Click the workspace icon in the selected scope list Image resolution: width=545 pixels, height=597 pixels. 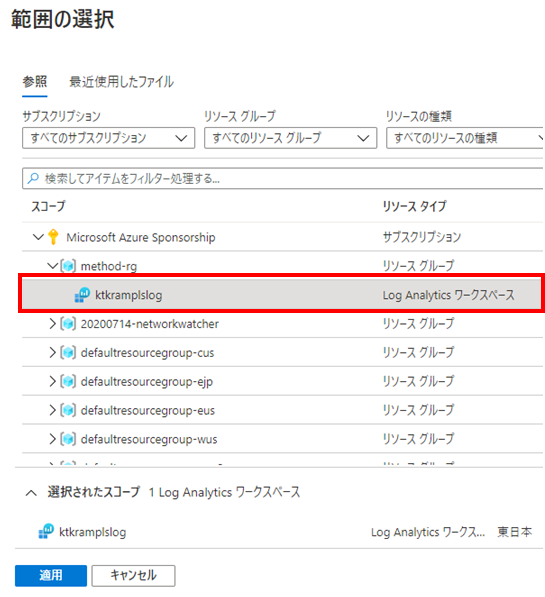click(46, 531)
